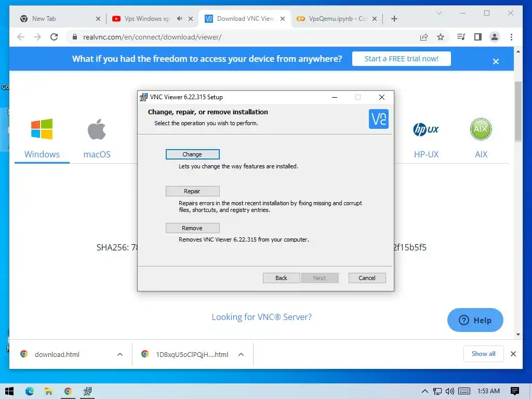Open Chrome tab search chevron
Viewport: 532px width, 399px height.
pyautogui.click(x=438, y=13)
